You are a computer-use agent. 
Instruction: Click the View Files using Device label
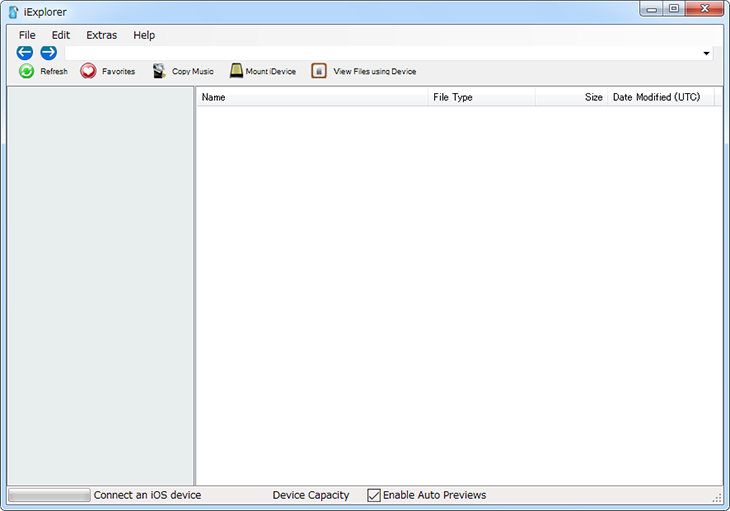click(x=375, y=72)
